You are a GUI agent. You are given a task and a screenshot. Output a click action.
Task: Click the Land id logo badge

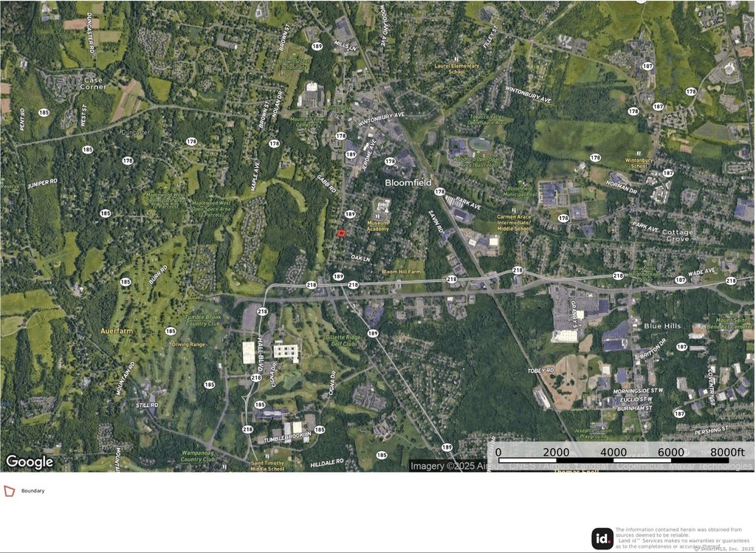[602, 539]
